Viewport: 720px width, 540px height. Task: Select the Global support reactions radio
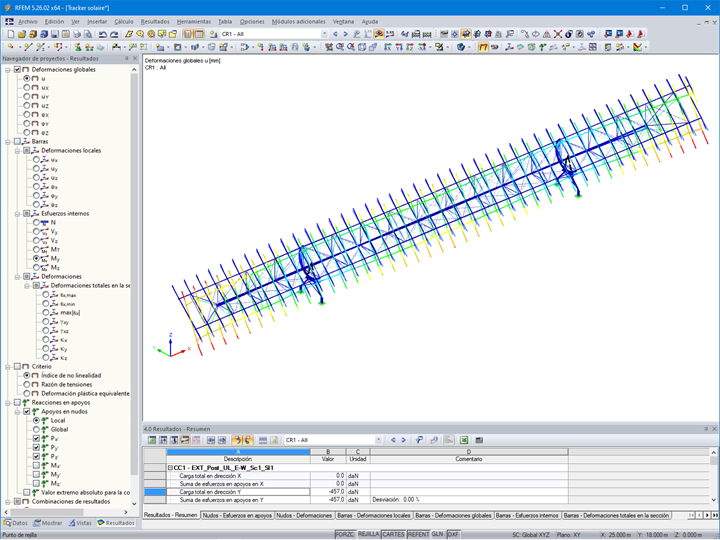click(x=36, y=429)
